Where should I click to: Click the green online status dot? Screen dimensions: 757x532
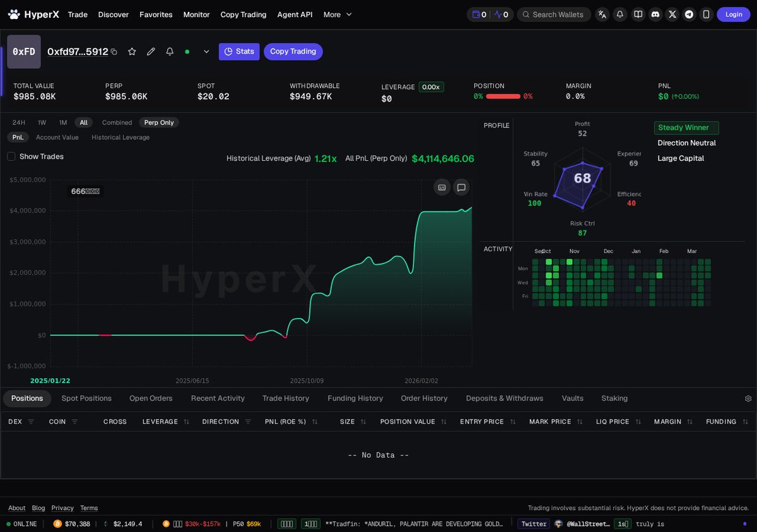[187, 52]
